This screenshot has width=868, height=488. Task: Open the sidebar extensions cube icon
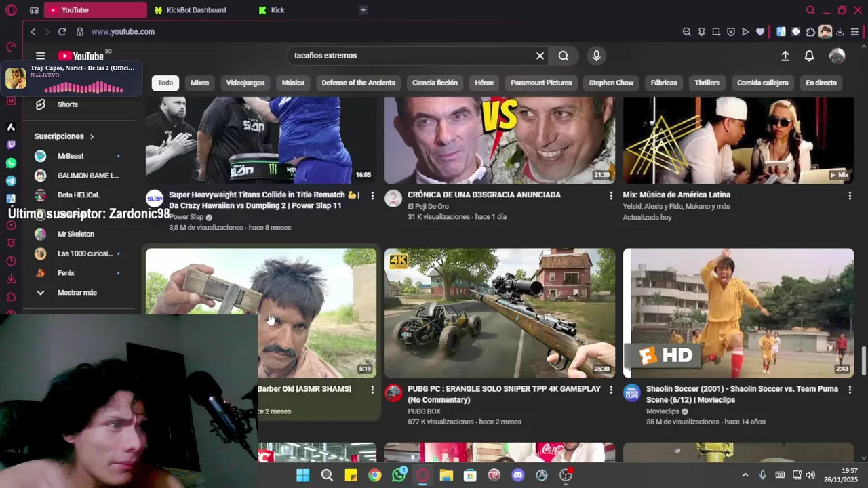(11, 297)
